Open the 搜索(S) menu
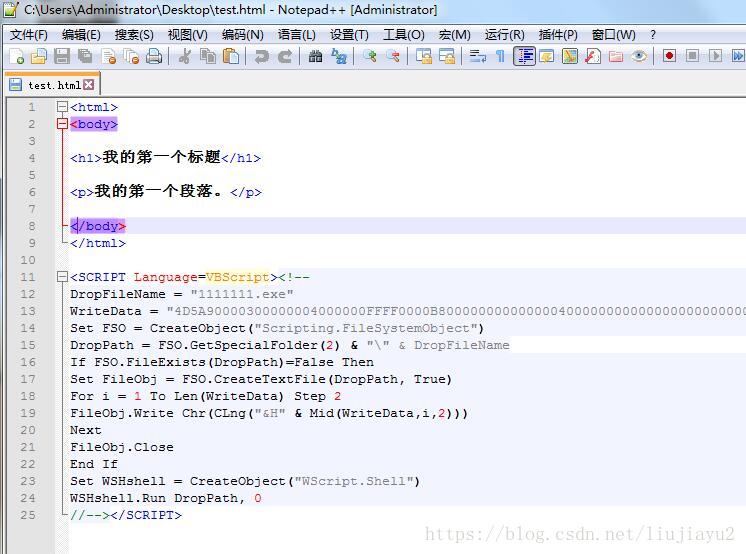Viewport: 746px width, 554px height. pos(134,35)
